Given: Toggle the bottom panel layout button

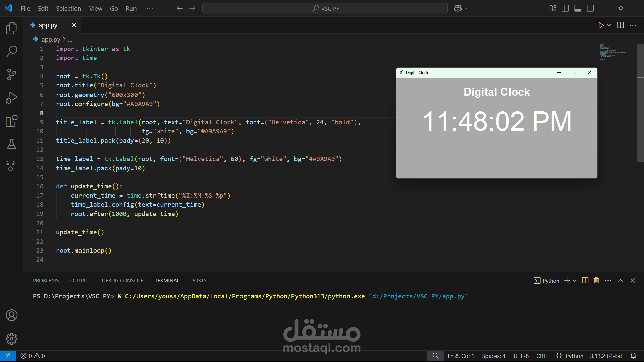Looking at the screenshot, I should [x=578, y=8].
